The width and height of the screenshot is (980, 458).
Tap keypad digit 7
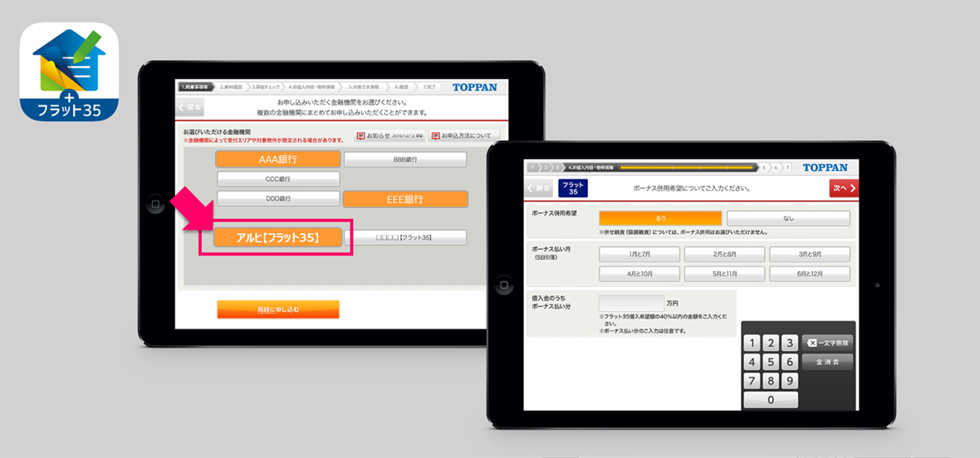752,381
